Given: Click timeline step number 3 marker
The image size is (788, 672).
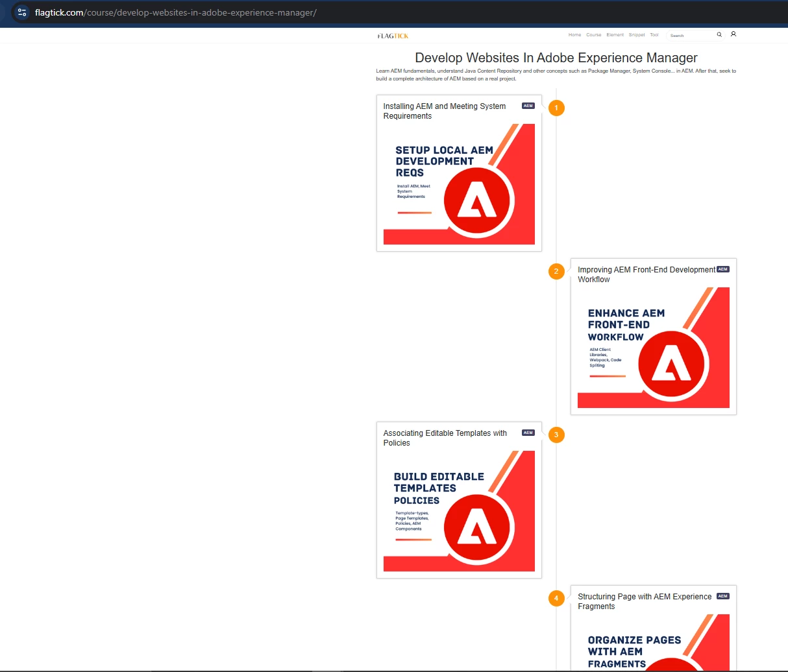Looking at the screenshot, I should click(556, 435).
